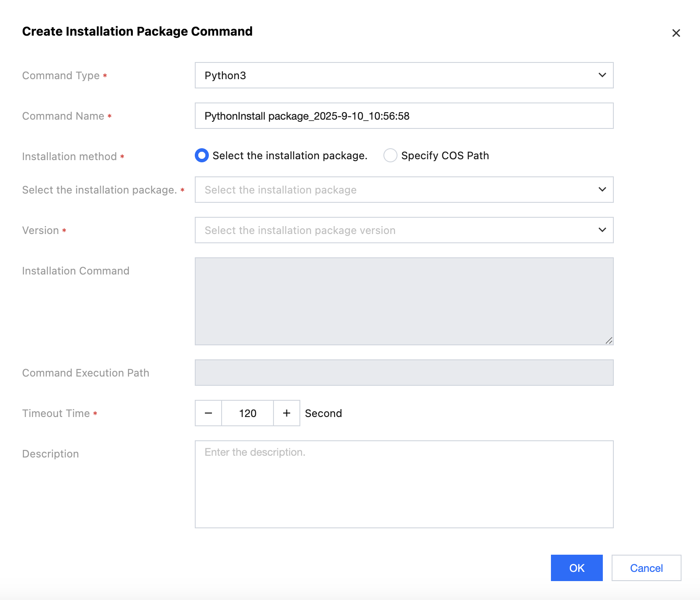Click the Version dropdown chevron arrow

click(x=602, y=230)
